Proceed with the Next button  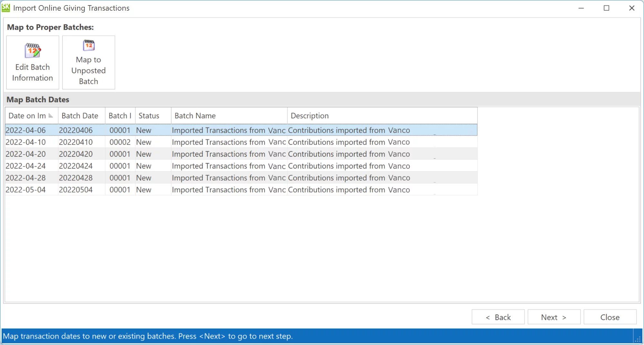click(x=554, y=317)
